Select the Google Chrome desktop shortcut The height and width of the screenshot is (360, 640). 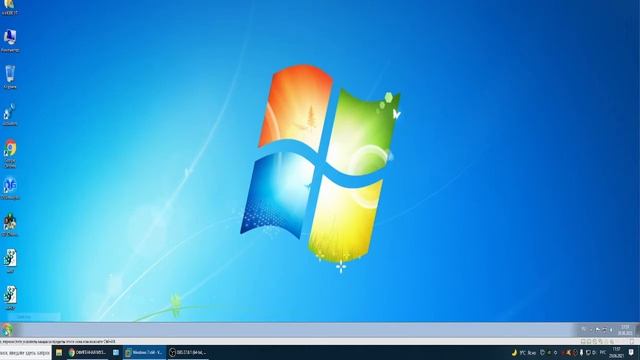(10, 153)
